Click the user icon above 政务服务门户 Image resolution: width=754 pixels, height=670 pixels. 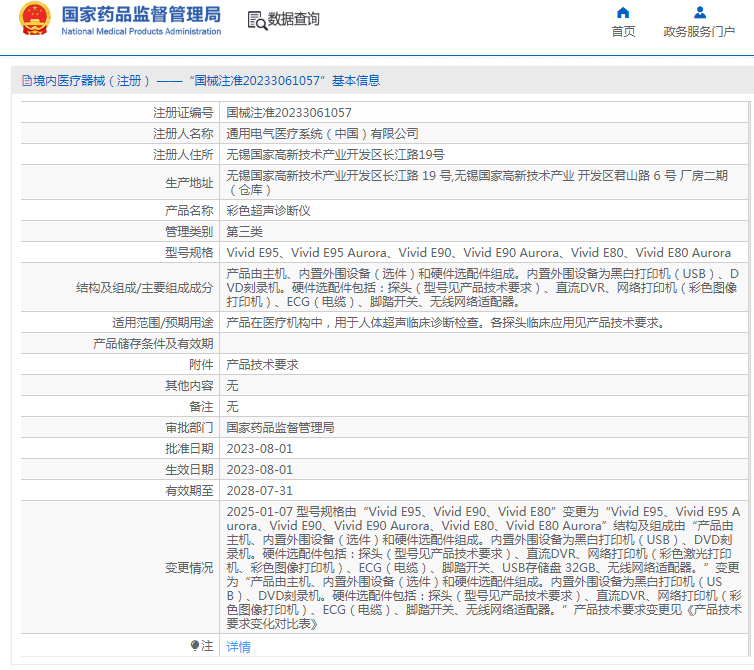pos(700,13)
